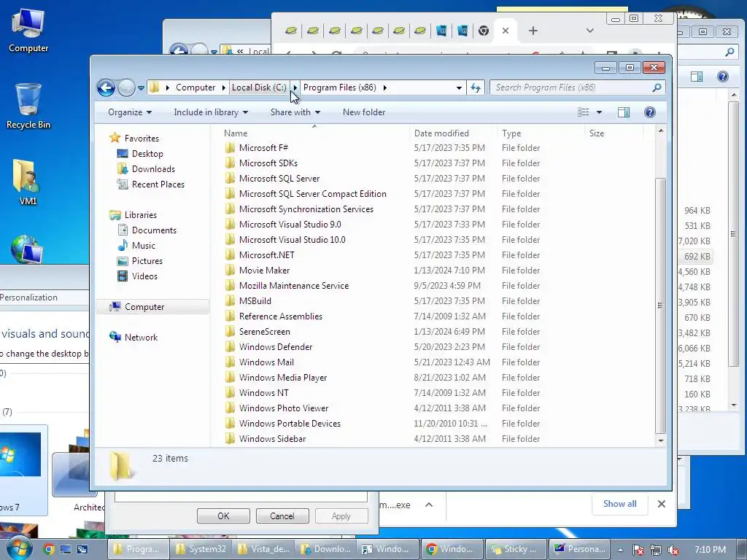The height and width of the screenshot is (560, 747).
Task: Click the Cancel button in the dialog
Action: pyautogui.click(x=282, y=516)
